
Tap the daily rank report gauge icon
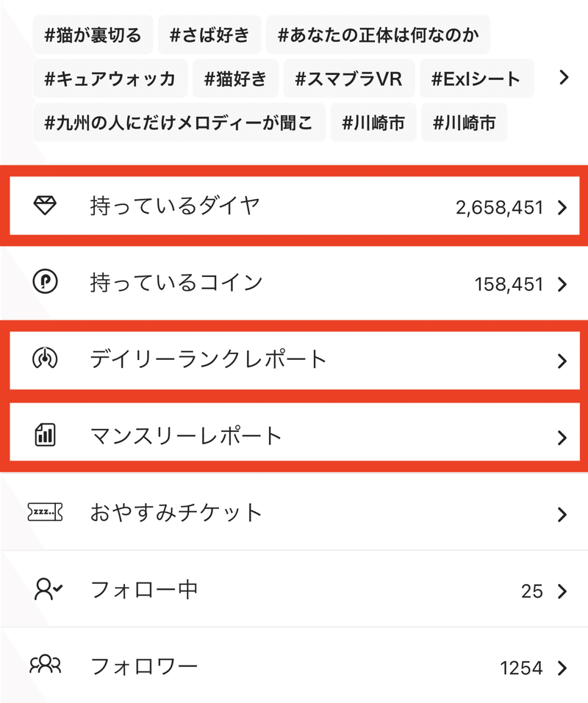point(45,358)
